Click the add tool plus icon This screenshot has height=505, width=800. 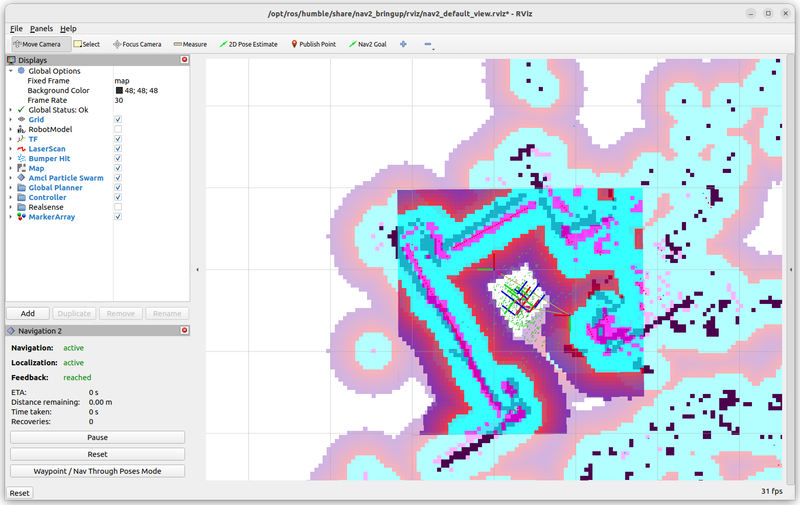coord(404,44)
